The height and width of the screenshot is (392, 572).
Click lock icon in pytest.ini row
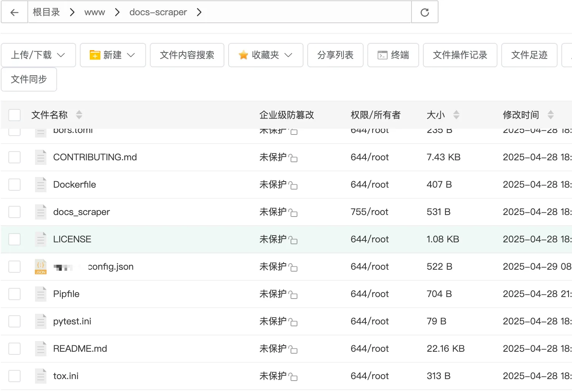[x=293, y=322]
